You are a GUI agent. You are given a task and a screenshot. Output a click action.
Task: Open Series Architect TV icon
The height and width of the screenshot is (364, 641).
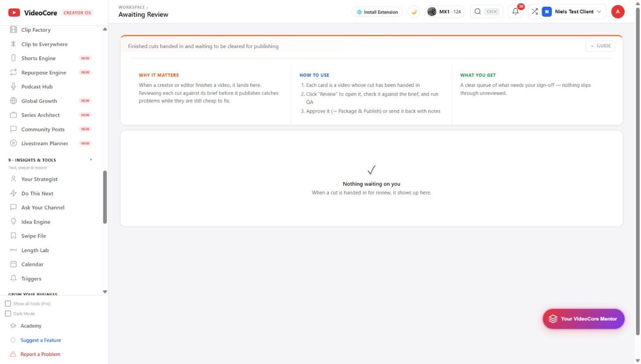(13, 115)
